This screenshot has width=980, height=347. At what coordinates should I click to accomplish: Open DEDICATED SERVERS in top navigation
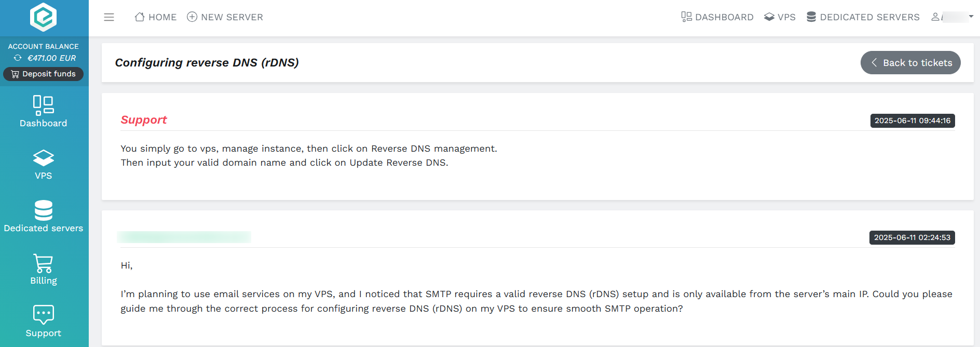click(x=863, y=17)
